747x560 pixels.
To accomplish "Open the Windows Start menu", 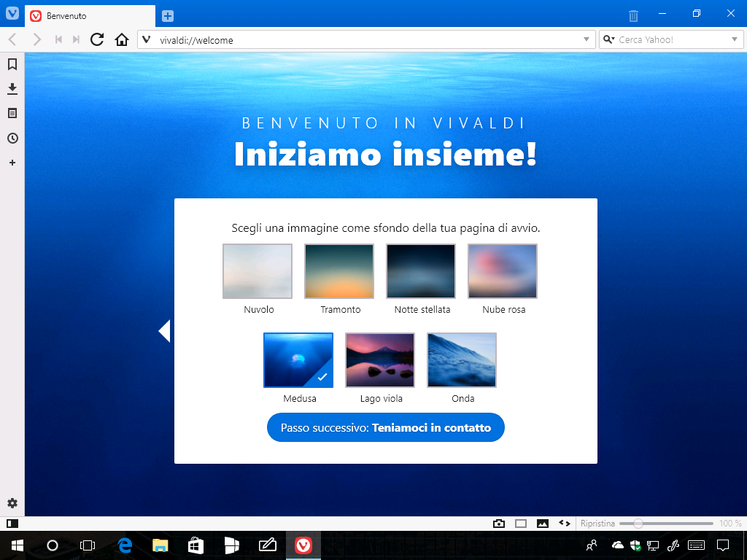I will 18,545.
